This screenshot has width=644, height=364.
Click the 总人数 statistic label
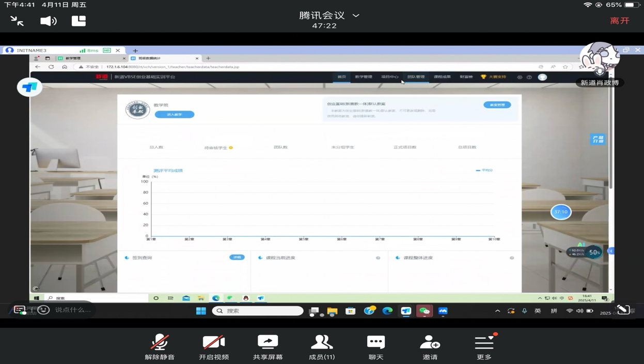point(156,147)
